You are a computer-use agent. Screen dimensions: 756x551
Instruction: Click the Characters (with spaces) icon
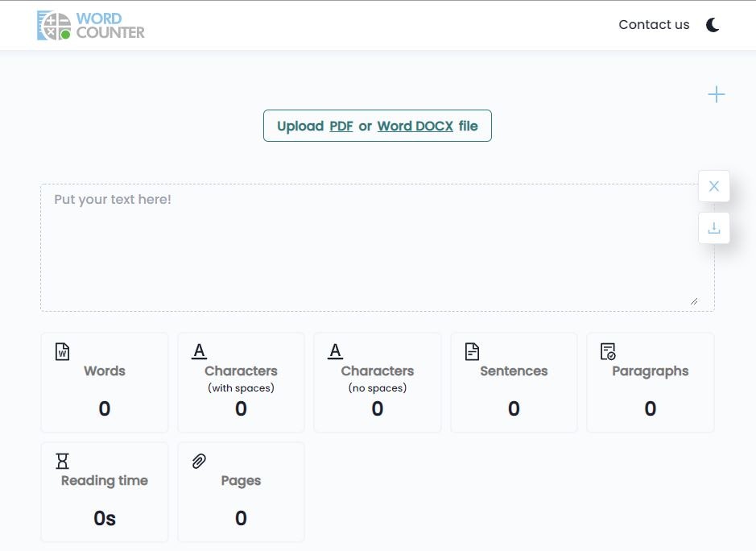[199, 350]
